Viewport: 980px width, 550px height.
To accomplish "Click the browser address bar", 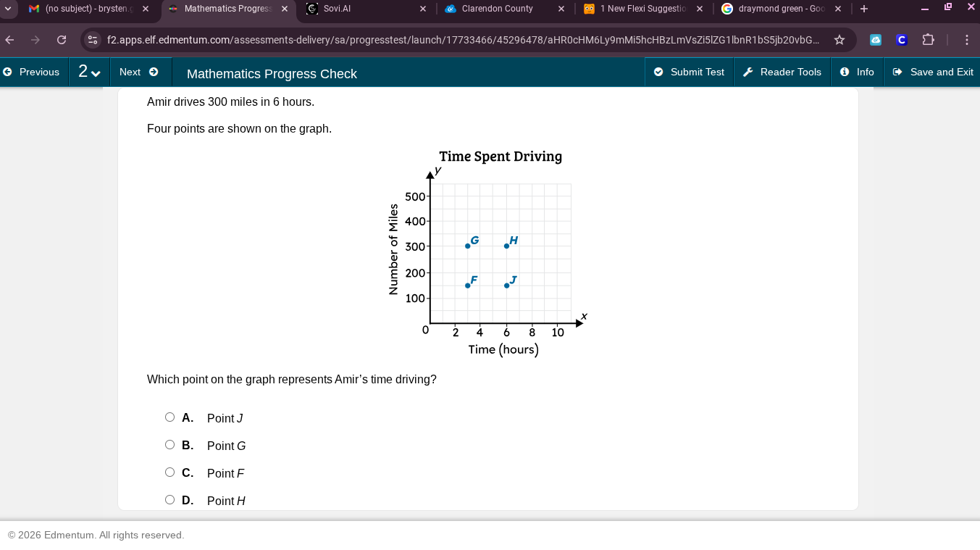I will click(x=435, y=41).
